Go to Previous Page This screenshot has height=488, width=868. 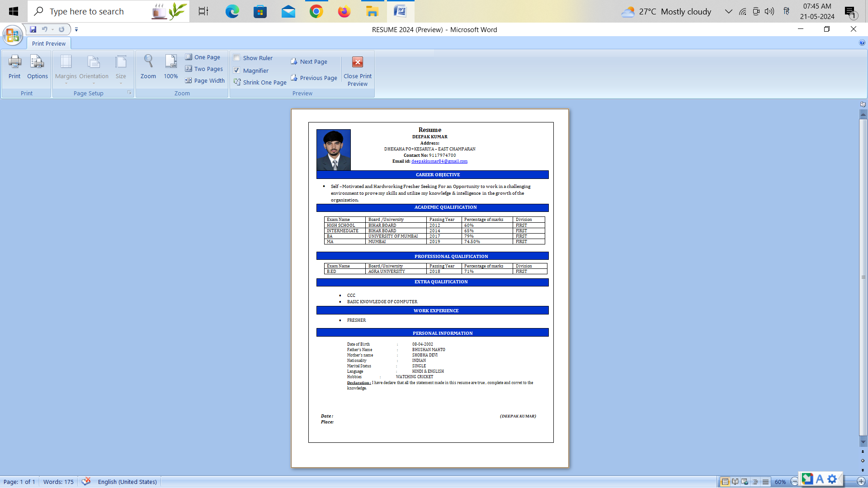tap(314, 78)
